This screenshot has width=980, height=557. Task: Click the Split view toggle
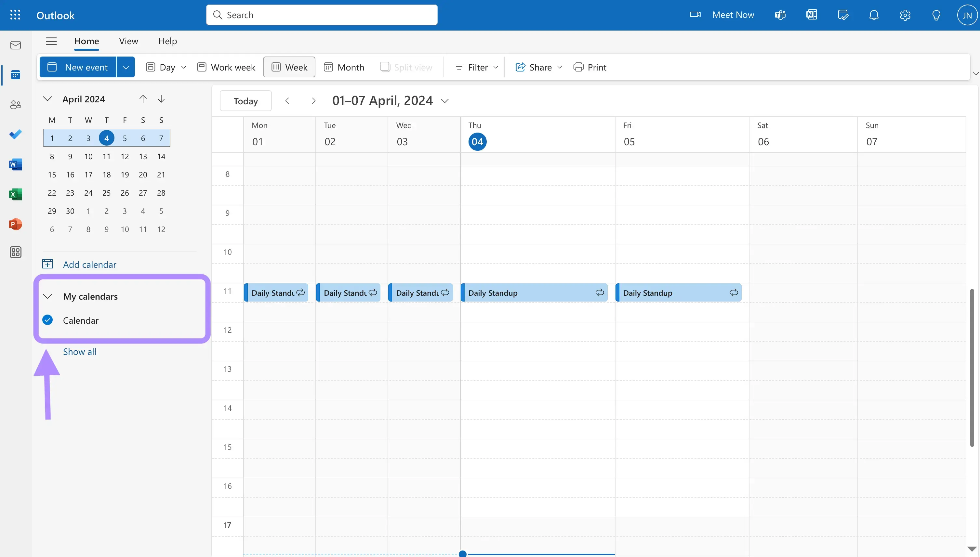pos(406,67)
